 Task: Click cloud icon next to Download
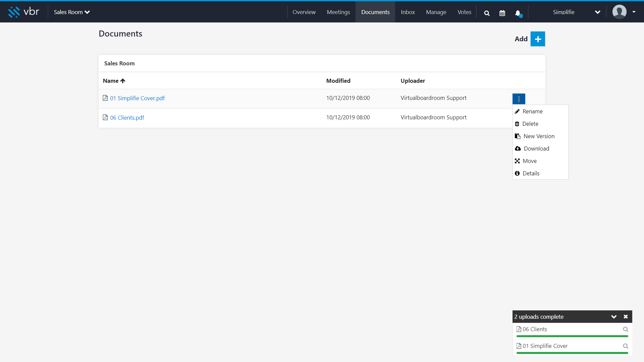(x=518, y=148)
